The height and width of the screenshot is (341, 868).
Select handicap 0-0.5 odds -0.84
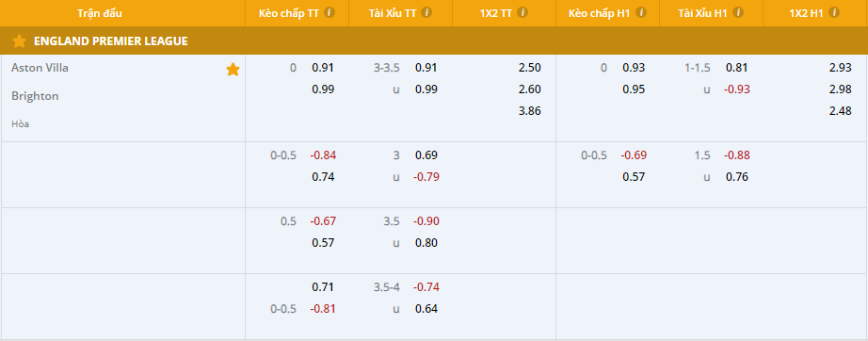(x=323, y=155)
